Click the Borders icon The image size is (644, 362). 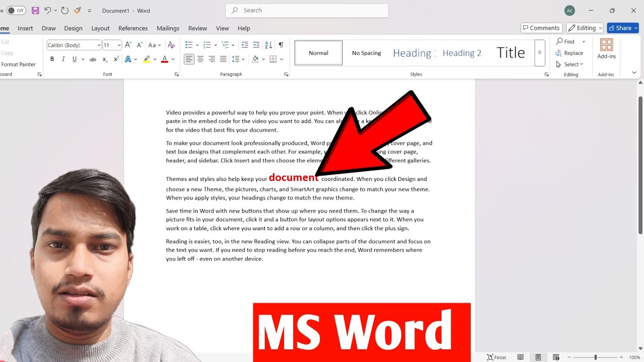[x=273, y=59]
